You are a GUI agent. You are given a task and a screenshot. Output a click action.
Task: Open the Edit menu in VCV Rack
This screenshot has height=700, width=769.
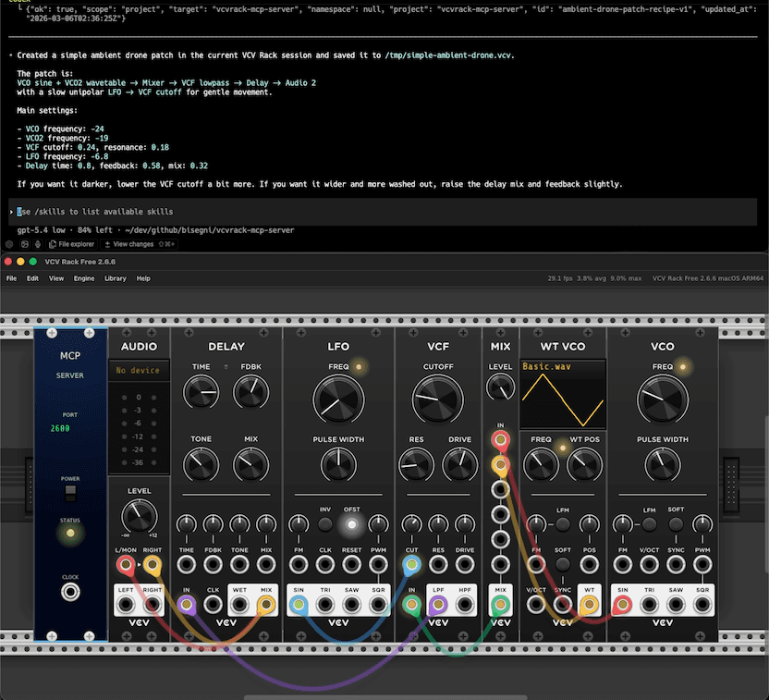point(32,278)
